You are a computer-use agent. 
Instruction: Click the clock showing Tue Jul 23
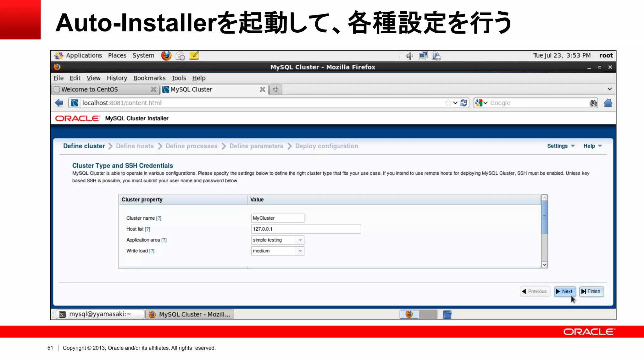click(x=562, y=56)
